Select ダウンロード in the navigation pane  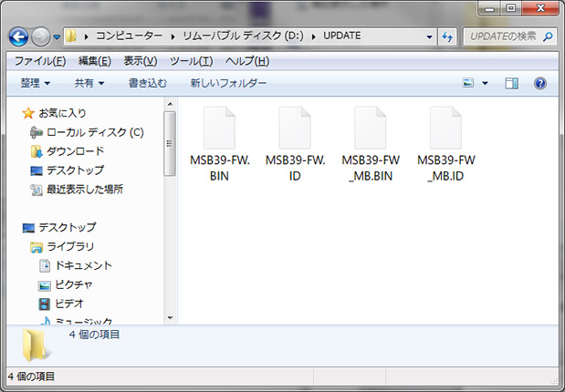[75, 151]
